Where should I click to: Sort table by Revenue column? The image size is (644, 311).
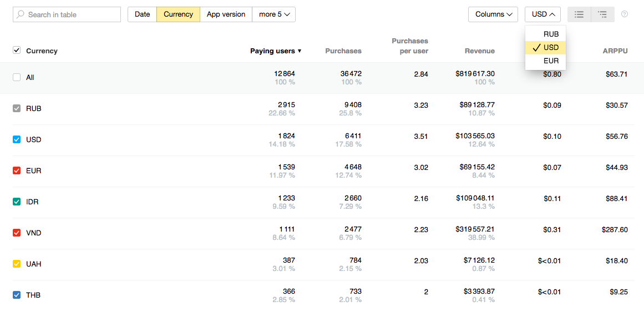click(x=479, y=51)
